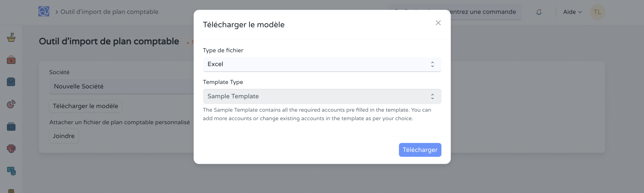Expand the Aide help menu
644x193 pixels.
click(572, 12)
